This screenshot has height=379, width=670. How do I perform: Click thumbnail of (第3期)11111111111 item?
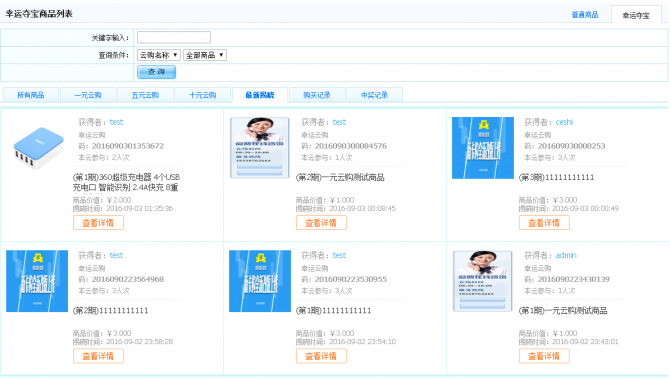[483, 148]
